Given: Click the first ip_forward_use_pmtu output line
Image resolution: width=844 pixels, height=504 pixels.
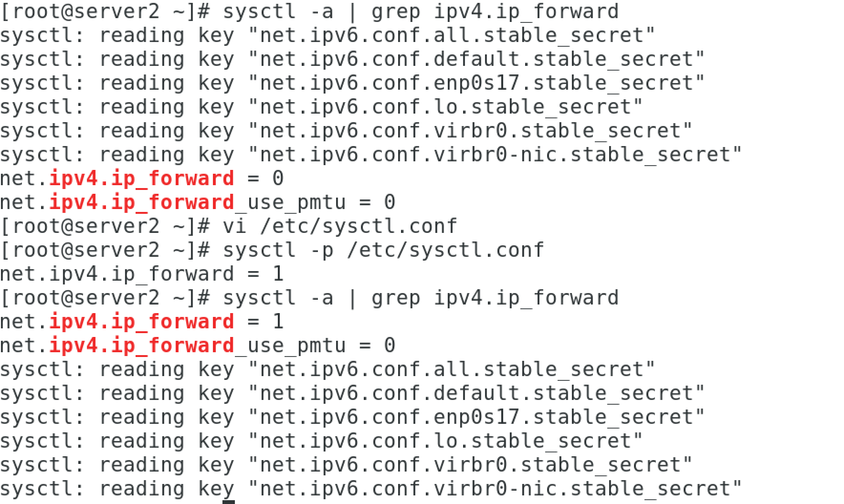Looking at the screenshot, I should (x=197, y=202).
